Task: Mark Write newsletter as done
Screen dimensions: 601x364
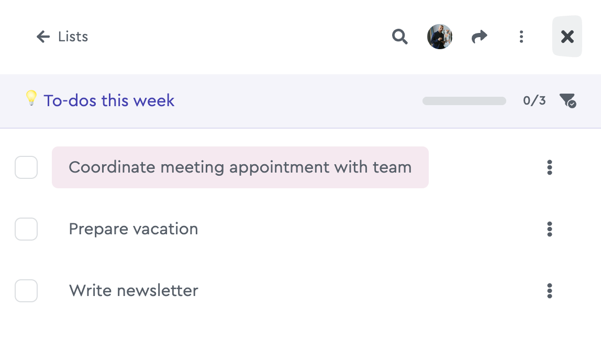Action: (x=26, y=290)
